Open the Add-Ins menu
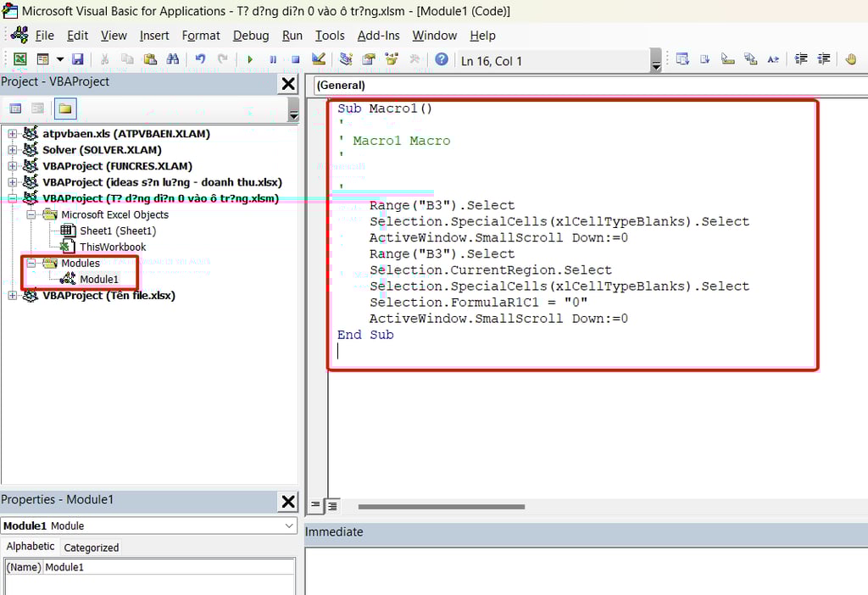868x595 pixels. [379, 36]
